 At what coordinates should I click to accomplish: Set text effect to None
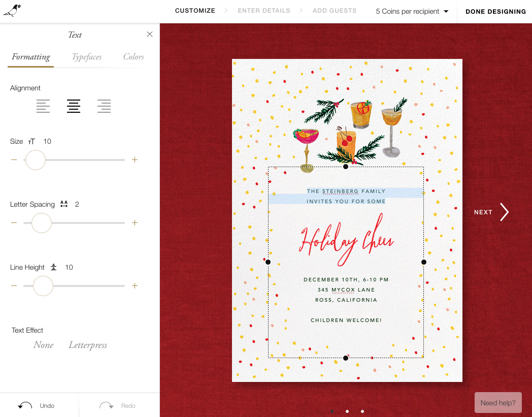44,345
